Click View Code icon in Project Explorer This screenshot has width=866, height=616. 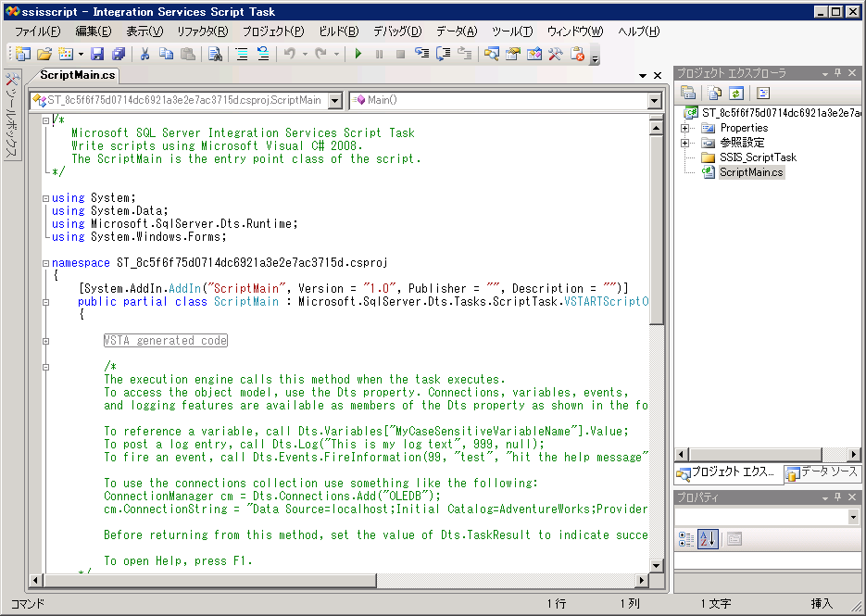(763, 94)
